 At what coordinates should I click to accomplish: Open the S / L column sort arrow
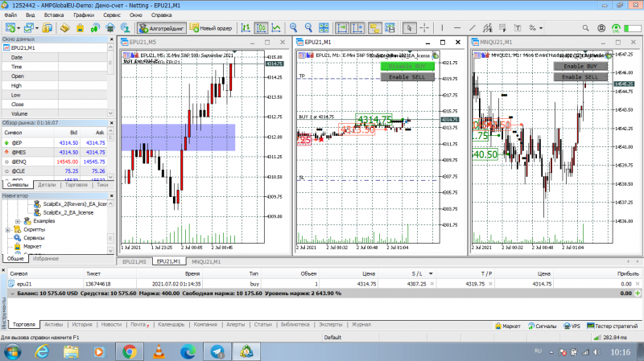[431, 273]
